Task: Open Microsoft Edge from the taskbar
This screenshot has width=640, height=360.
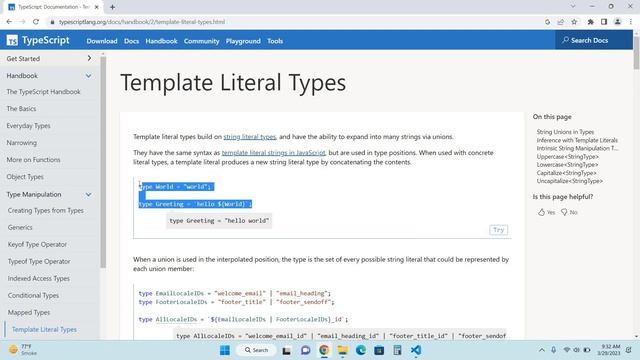Action: pyautogui.click(x=361, y=350)
